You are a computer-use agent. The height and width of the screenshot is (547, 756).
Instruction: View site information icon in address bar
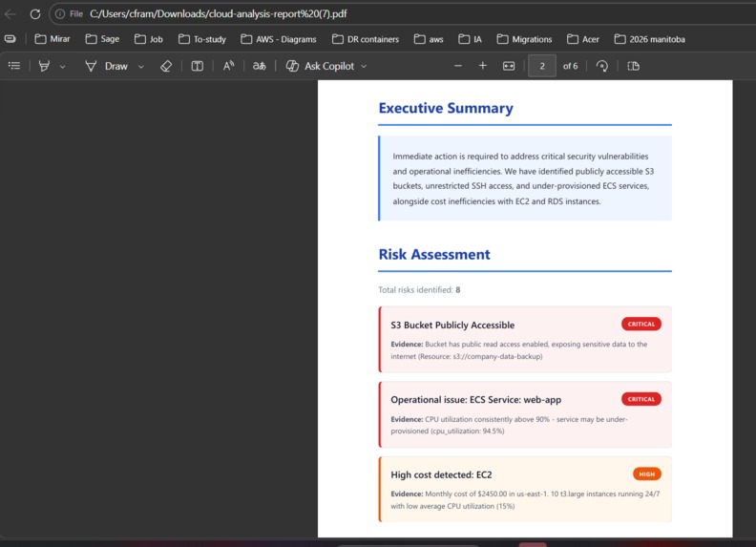(60, 14)
